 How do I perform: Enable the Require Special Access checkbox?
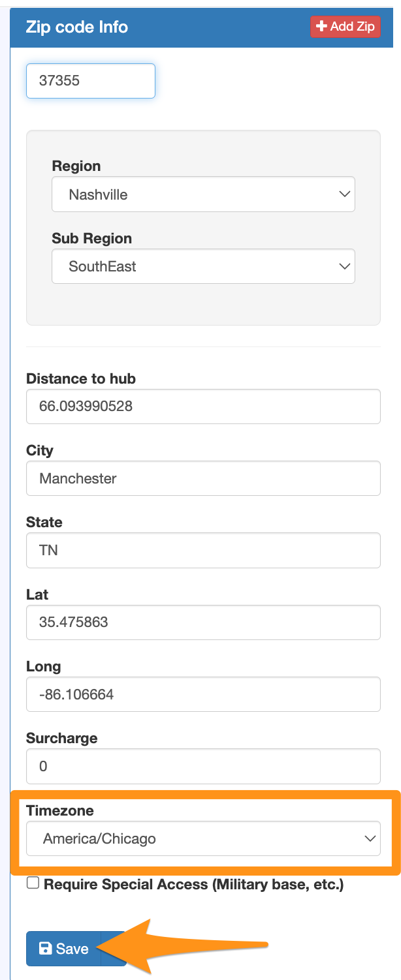point(33,883)
